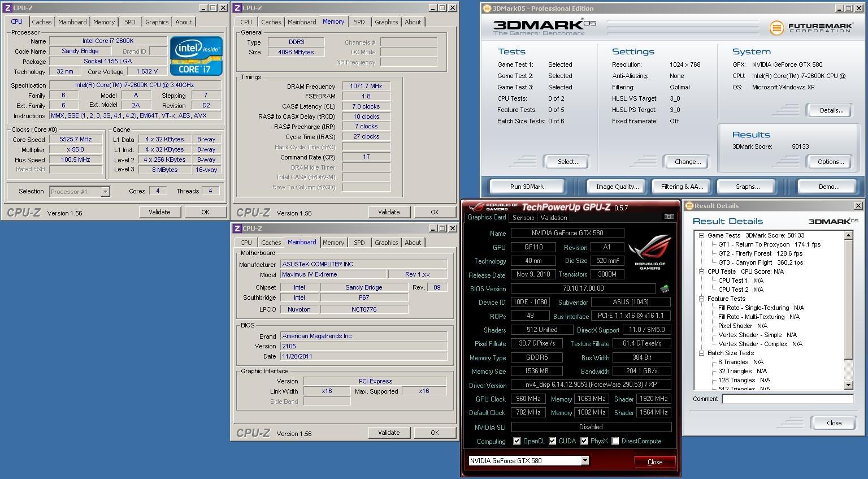Switch to the Validation tab in GPU-Z
868x479 pixels.
[554, 218]
